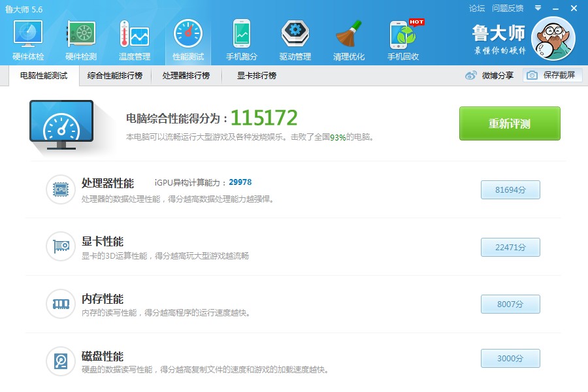This screenshot has width=588, height=392.
Task: Minimize the 鲁大师 window
Action: coord(556,8)
